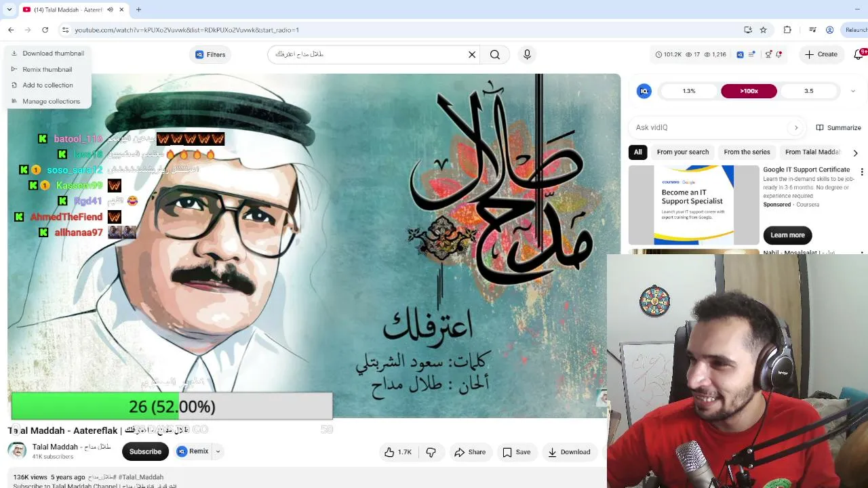Click the site information icon in address bar
This screenshot has width=868, height=488.
coord(65,30)
